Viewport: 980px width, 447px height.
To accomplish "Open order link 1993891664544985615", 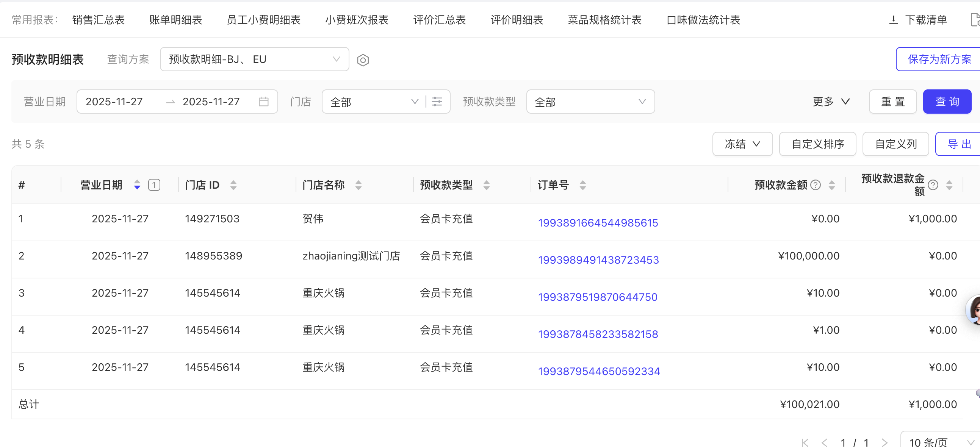I will pyautogui.click(x=598, y=223).
